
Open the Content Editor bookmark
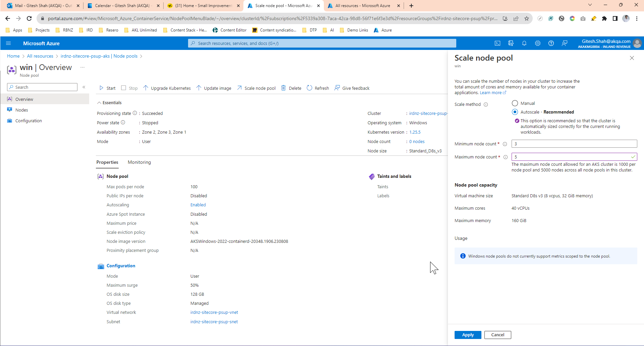pyautogui.click(x=230, y=30)
